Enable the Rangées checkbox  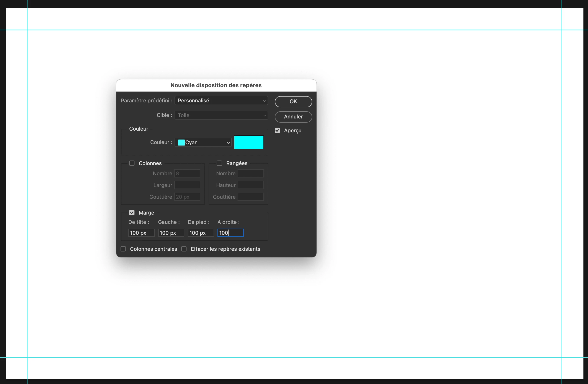[219, 163]
